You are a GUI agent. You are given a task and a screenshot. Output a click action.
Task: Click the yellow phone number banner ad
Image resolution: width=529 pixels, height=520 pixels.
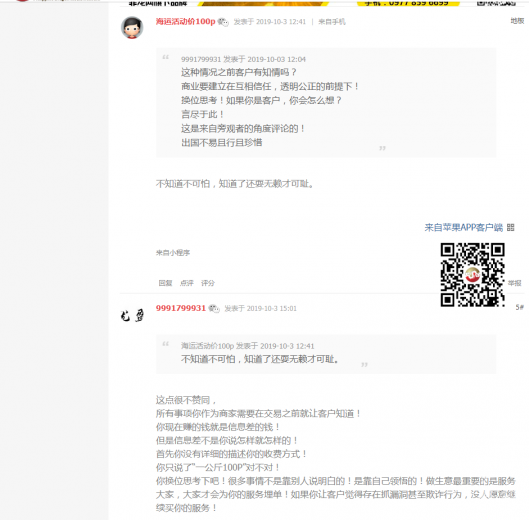(408, 3)
